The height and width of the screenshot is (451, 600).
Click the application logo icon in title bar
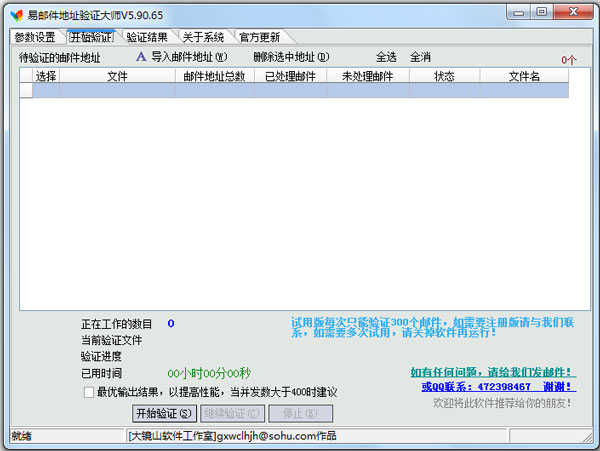pyautogui.click(x=17, y=15)
